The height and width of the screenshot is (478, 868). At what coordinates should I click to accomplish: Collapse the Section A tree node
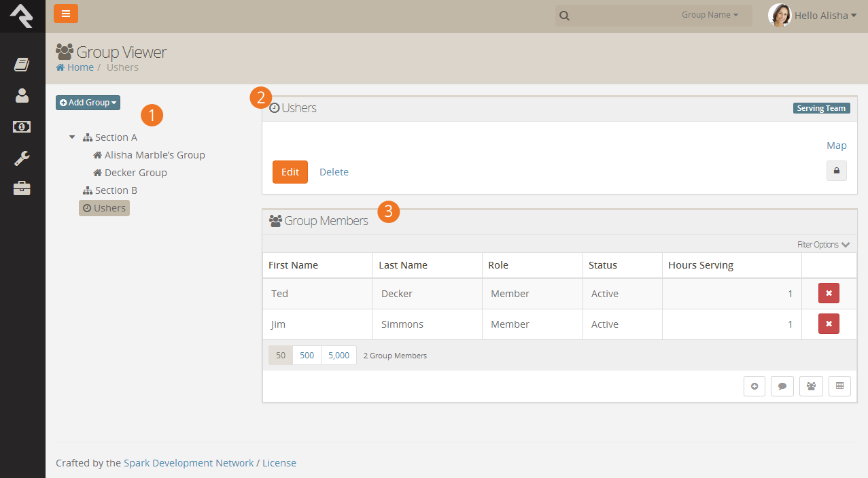point(72,137)
